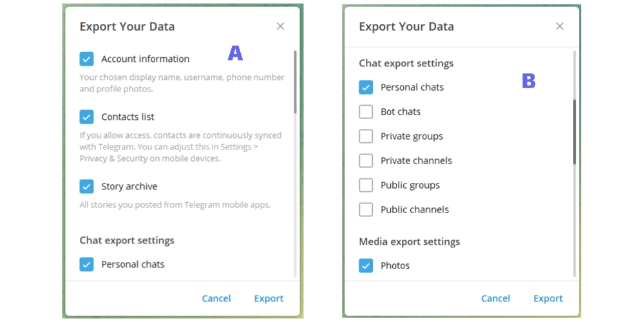
Task: Click the scrollbar thumb in dialog B
Action: pyautogui.click(x=574, y=132)
